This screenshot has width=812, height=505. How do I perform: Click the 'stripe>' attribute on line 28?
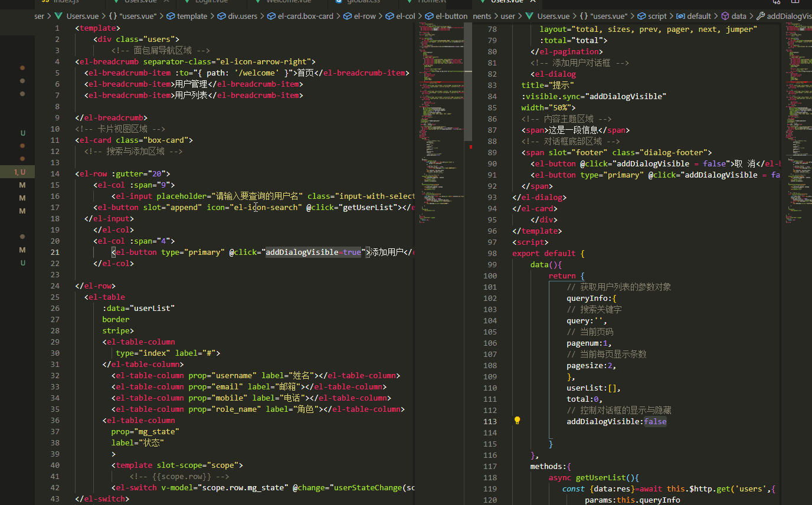click(118, 330)
